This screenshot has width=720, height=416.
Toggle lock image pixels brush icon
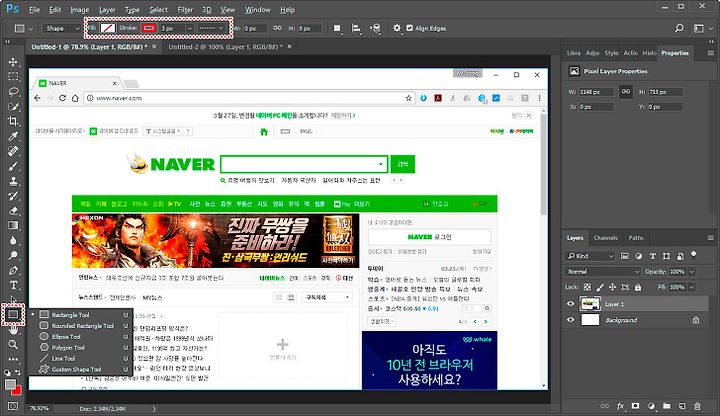tap(600, 287)
